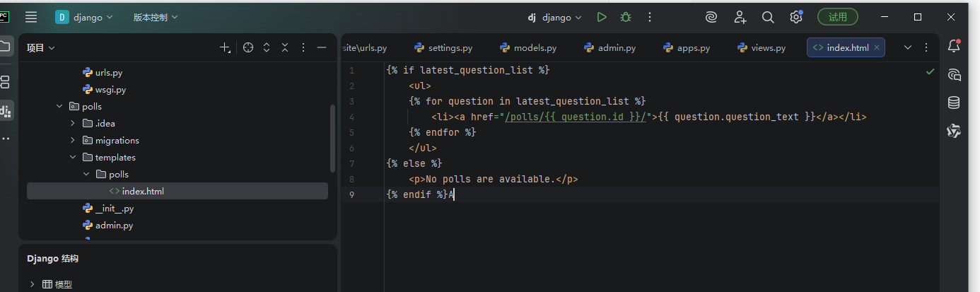Expand the .idea folder
Screen dimensions: 980x292
pos(73,124)
